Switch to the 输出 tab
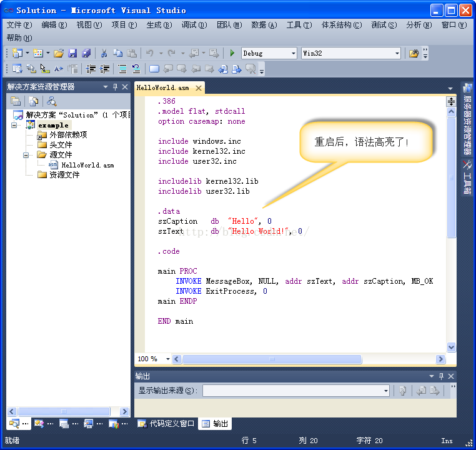Image resolution: width=476 pixels, height=450 pixels. click(215, 423)
